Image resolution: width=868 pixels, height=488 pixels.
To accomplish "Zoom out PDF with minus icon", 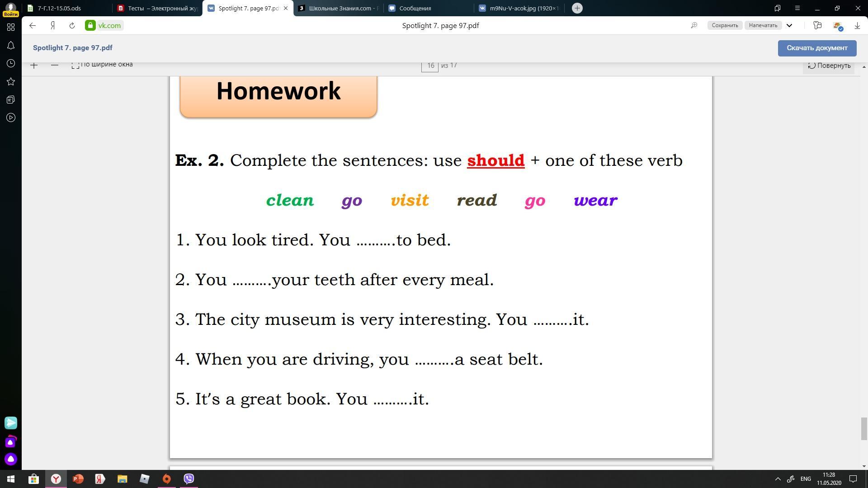I will [55, 66].
